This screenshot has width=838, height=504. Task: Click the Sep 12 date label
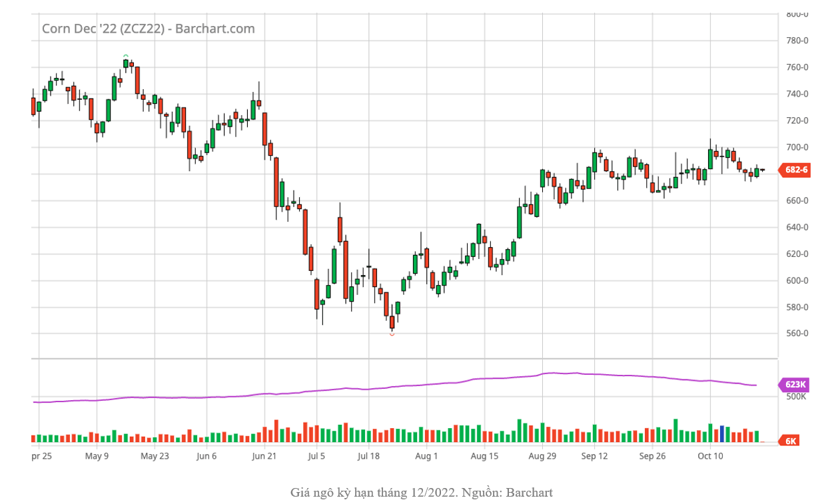[594, 456]
